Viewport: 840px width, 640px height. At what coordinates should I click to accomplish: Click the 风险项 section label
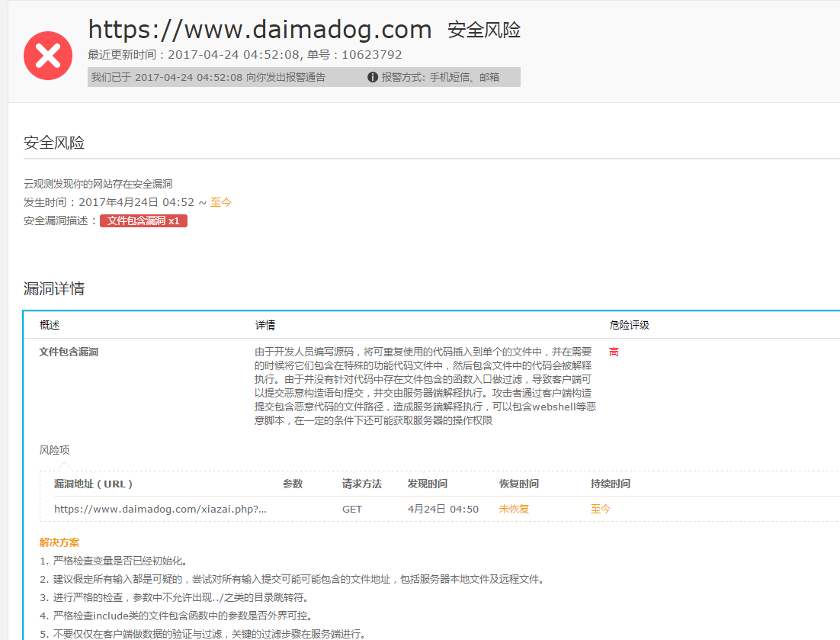pos(54,450)
